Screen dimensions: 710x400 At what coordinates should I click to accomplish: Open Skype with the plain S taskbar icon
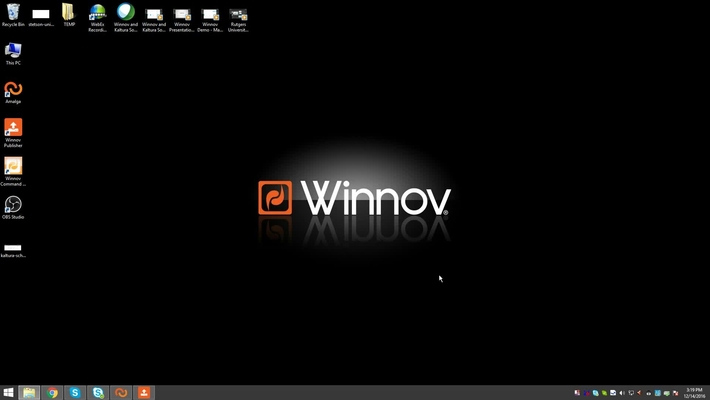(x=75, y=392)
